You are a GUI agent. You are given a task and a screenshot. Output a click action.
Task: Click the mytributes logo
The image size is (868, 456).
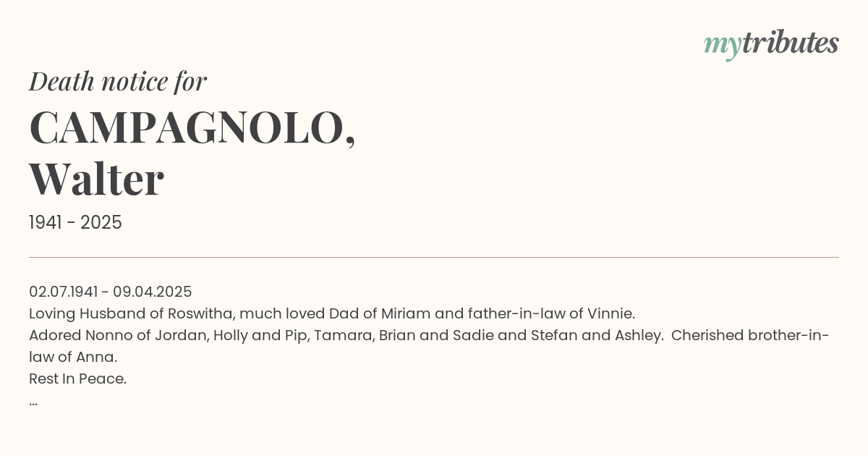tap(771, 44)
